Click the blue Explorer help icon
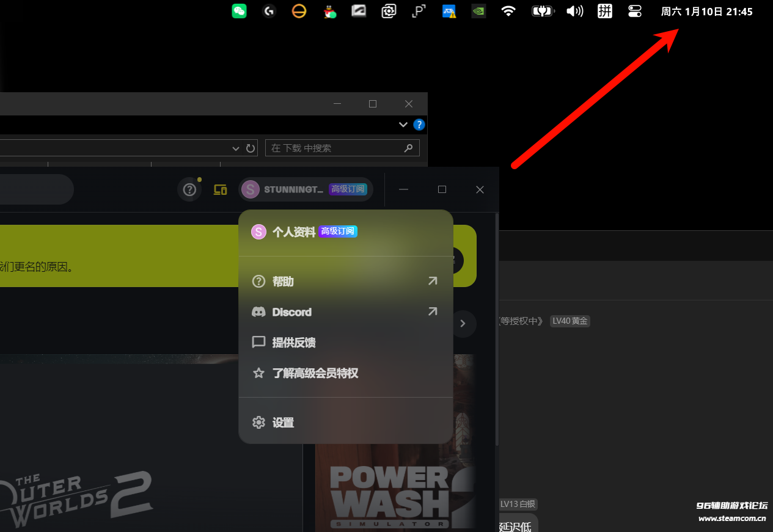773x532 pixels. pos(419,125)
